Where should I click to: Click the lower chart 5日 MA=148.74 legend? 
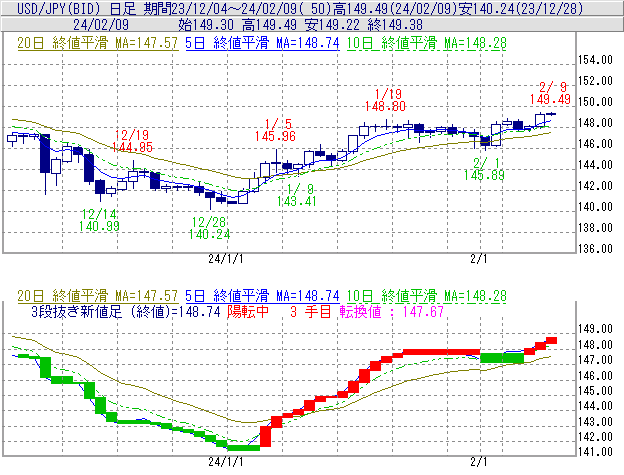point(262,296)
